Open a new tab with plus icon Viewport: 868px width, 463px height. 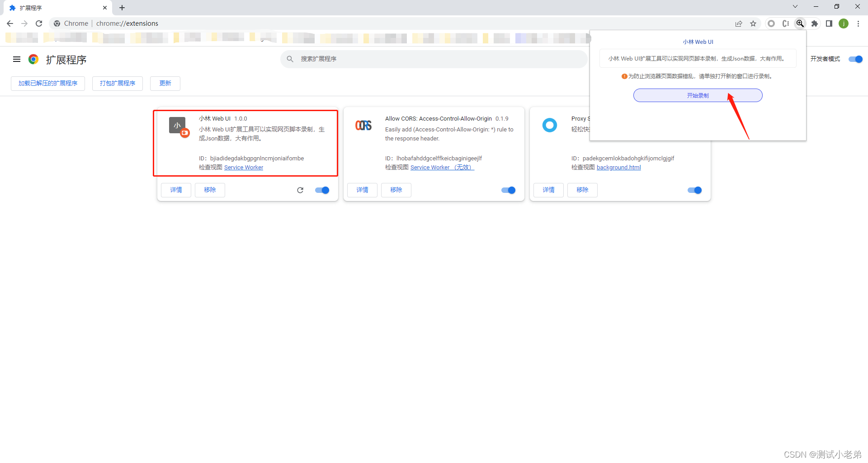[x=122, y=8]
